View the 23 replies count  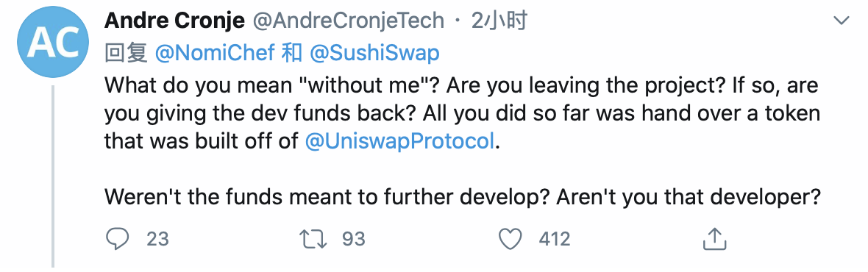[157, 239]
